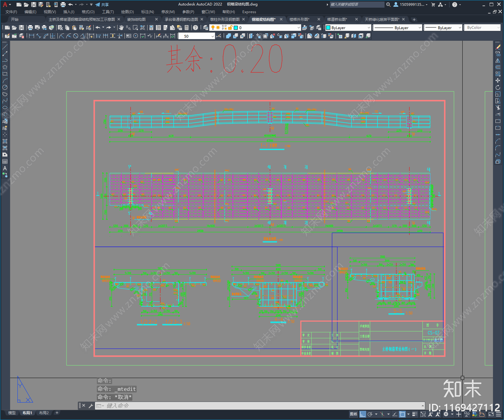Click the Mirror tool in right modify toolbar

click(x=498, y=60)
